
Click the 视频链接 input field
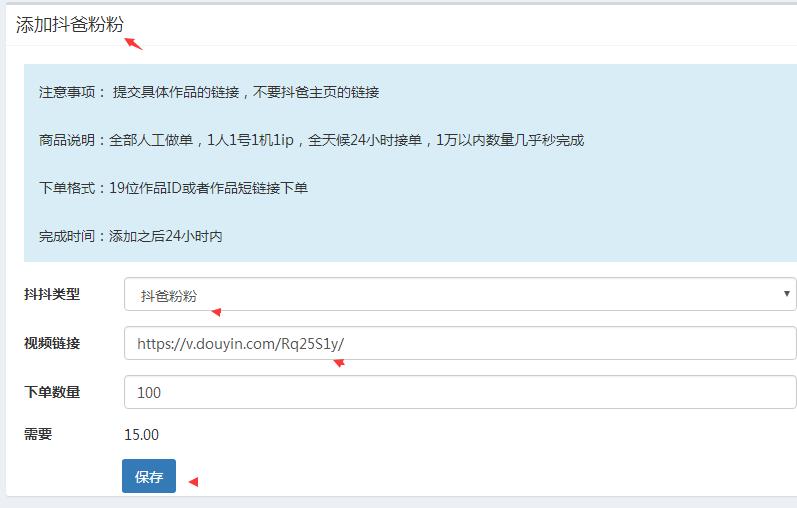click(x=460, y=343)
